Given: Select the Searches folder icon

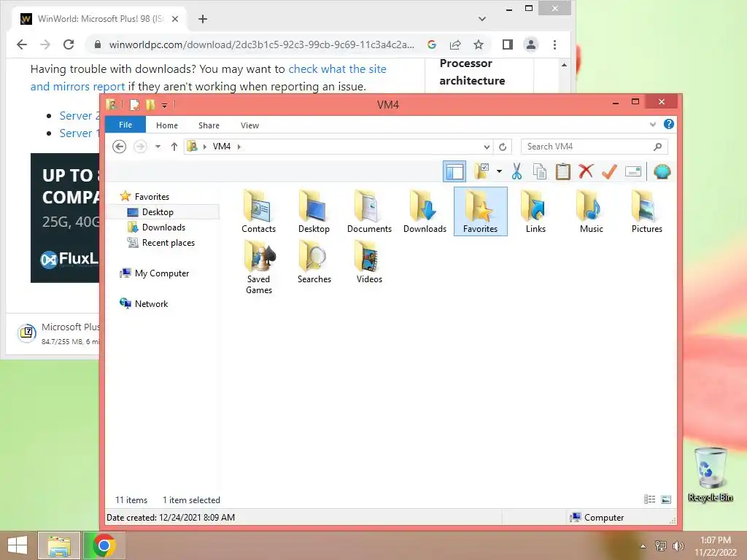Looking at the screenshot, I should 314,262.
